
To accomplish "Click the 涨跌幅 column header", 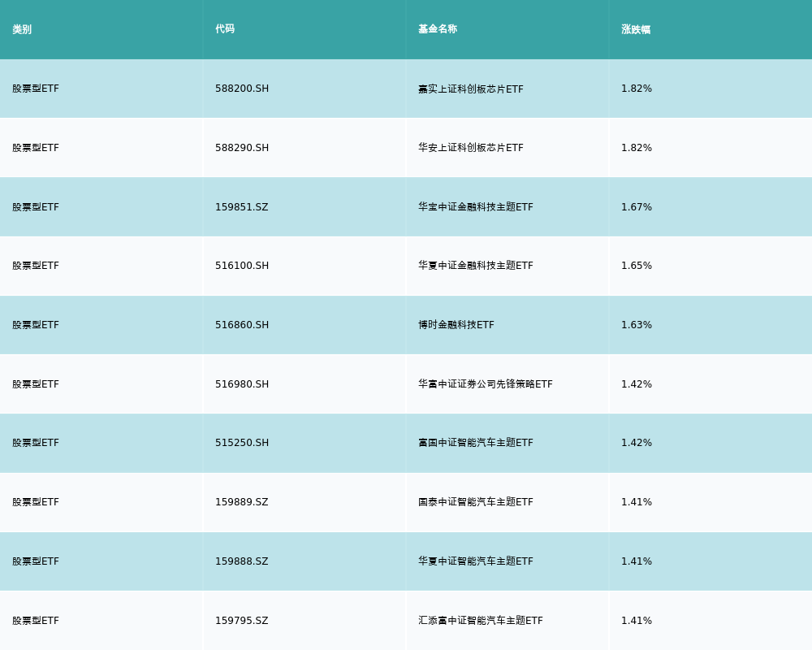I will coord(636,29).
